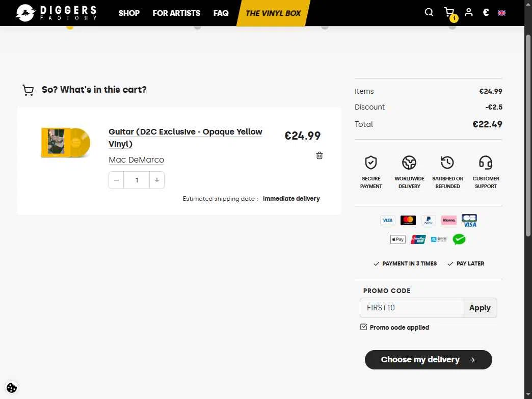This screenshot has height=399, width=532.
Task: Click the item price €24.99 in cart row
Action: [x=302, y=136]
